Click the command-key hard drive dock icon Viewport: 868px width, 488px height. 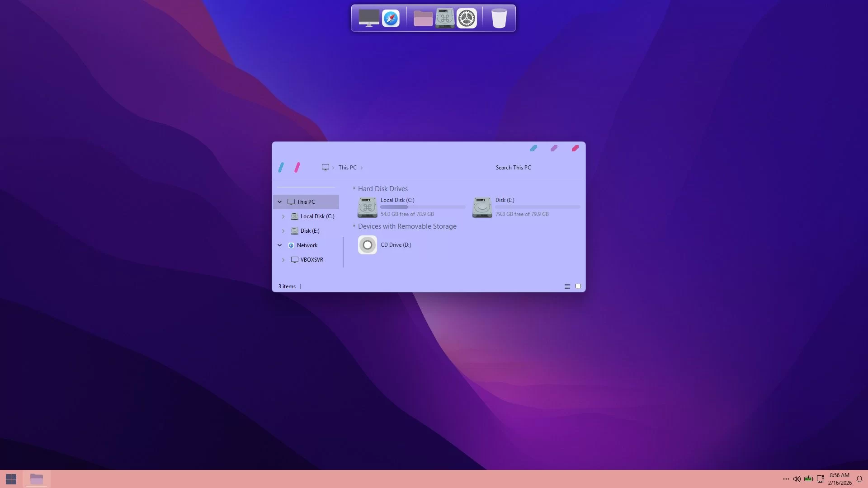(x=445, y=19)
